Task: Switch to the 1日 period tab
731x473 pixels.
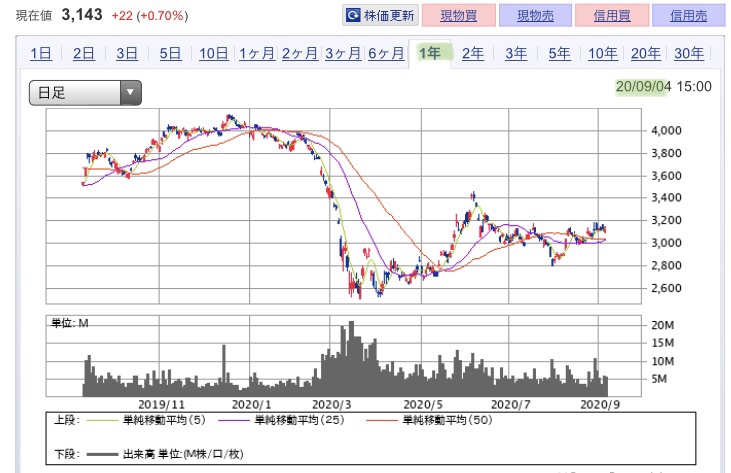Action: pos(42,54)
